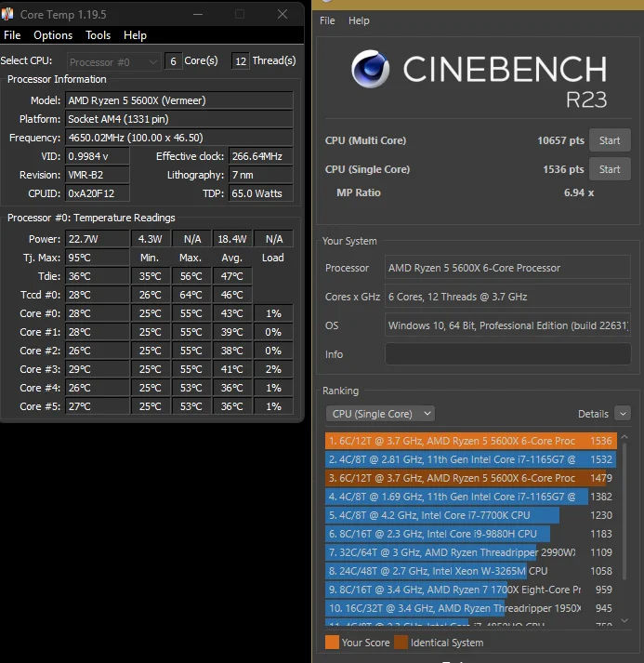Select ranking row 5 Intel Core i7-7700K
Screen dimensions: 644x663
tap(471, 515)
